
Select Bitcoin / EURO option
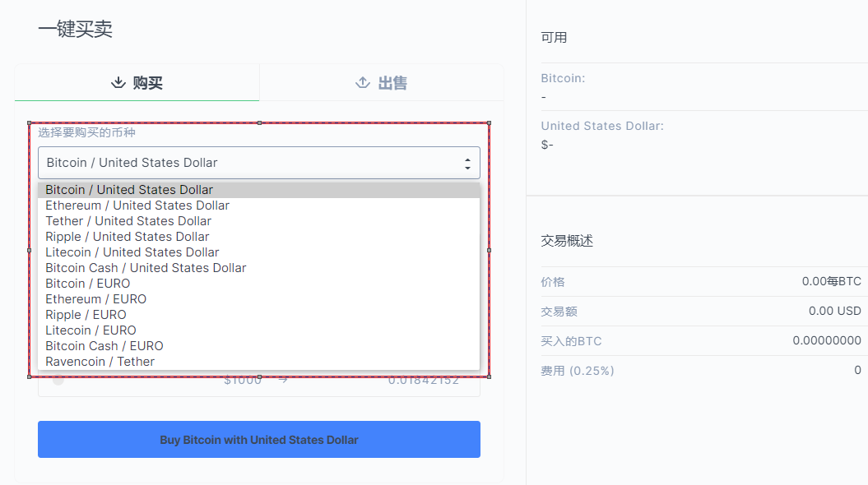coord(259,284)
